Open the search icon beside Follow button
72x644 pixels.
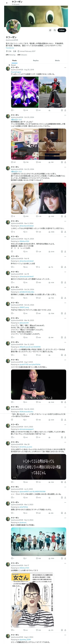click(x=55, y=30)
